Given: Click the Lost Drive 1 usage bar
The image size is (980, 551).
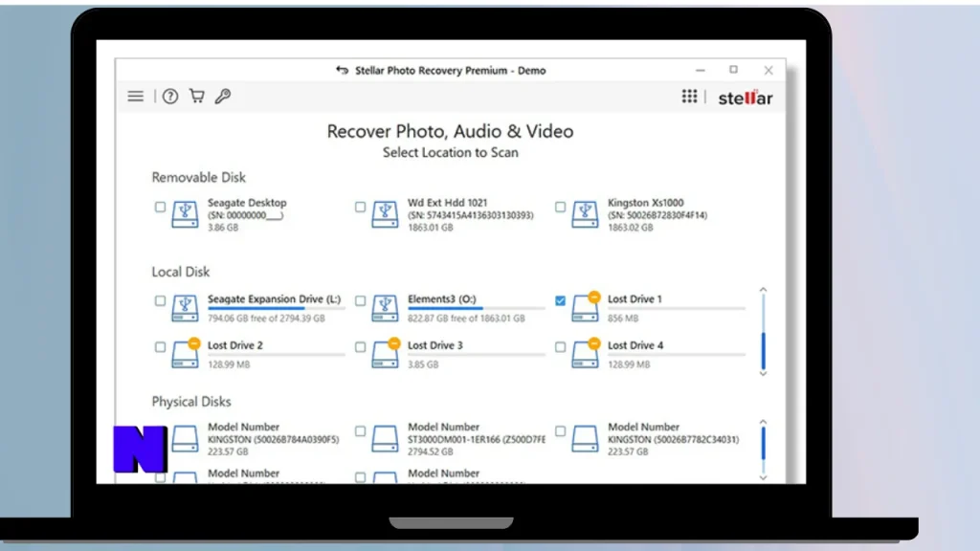Looking at the screenshot, I should click(x=677, y=308).
